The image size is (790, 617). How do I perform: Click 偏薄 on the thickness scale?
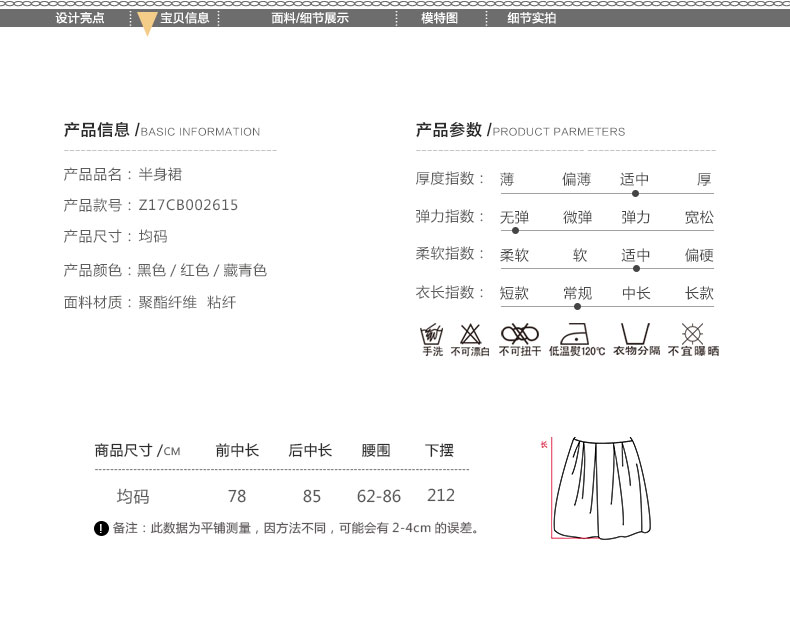click(576, 179)
